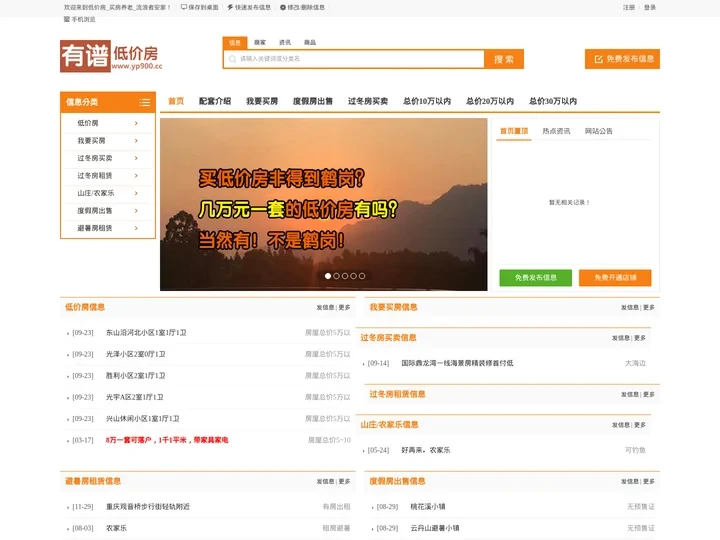The height and width of the screenshot is (540, 720).
Task: Click the 有谱低价房 site logo
Action: pos(110,57)
